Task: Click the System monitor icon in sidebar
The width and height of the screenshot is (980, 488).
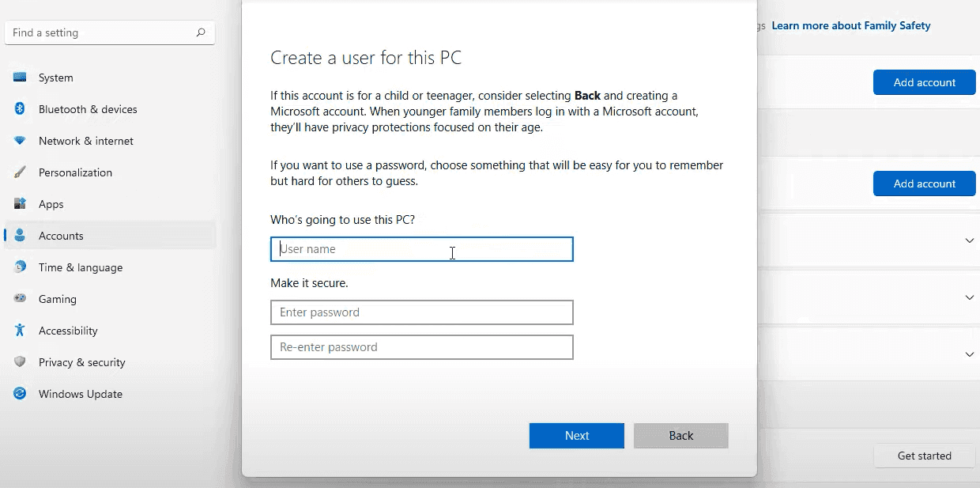Action: point(21,78)
